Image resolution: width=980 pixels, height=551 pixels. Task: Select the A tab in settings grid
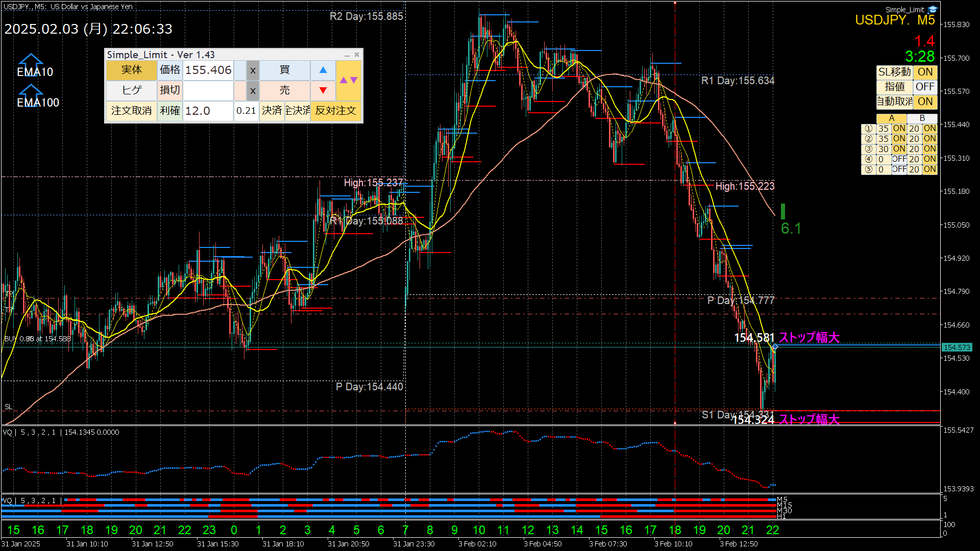(x=891, y=118)
